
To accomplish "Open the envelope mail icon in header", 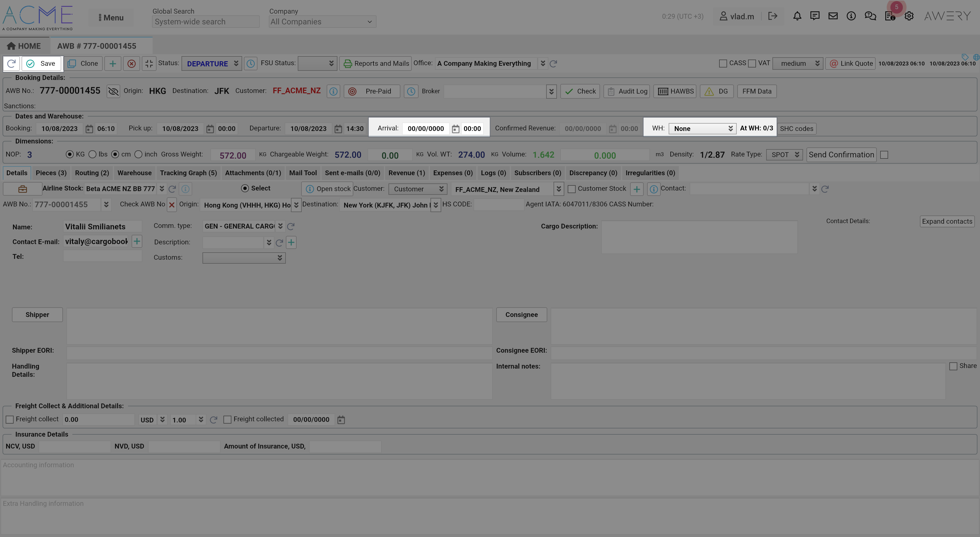I will [x=833, y=16].
